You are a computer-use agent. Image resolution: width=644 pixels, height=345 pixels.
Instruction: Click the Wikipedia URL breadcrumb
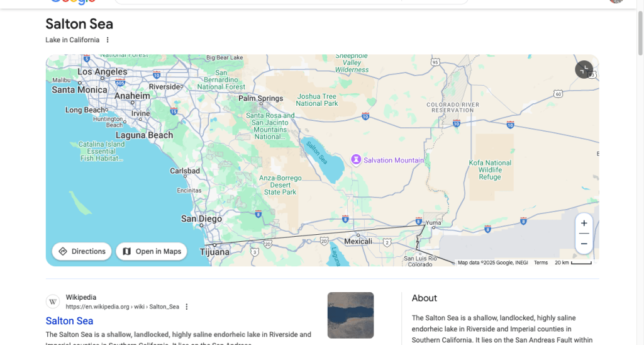123,307
